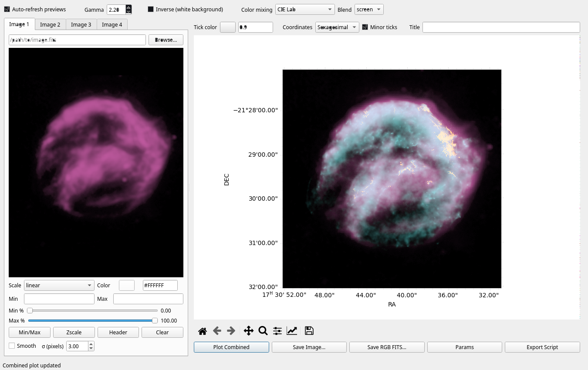
Task: Clear the image with Clear button
Action: click(x=162, y=332)
